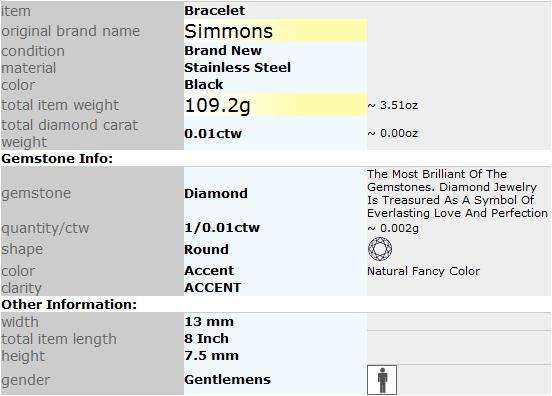This screenshot has height=396, width=552.
Task: Click the ACCENT clarity value
Action: tap(213, 288)
